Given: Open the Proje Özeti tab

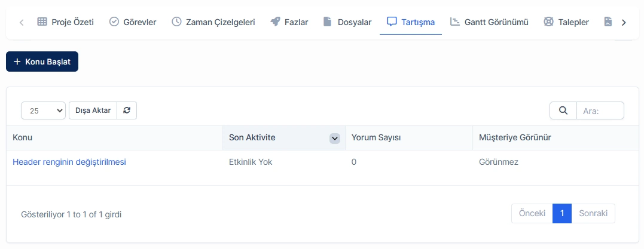Looking at the screenshot, I should click(x=65, y=22).
